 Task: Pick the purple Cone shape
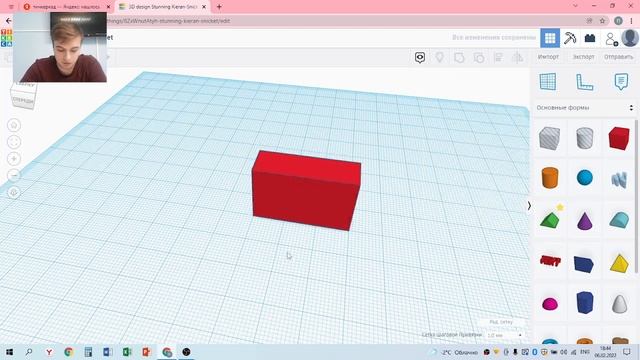coord(584,221)
